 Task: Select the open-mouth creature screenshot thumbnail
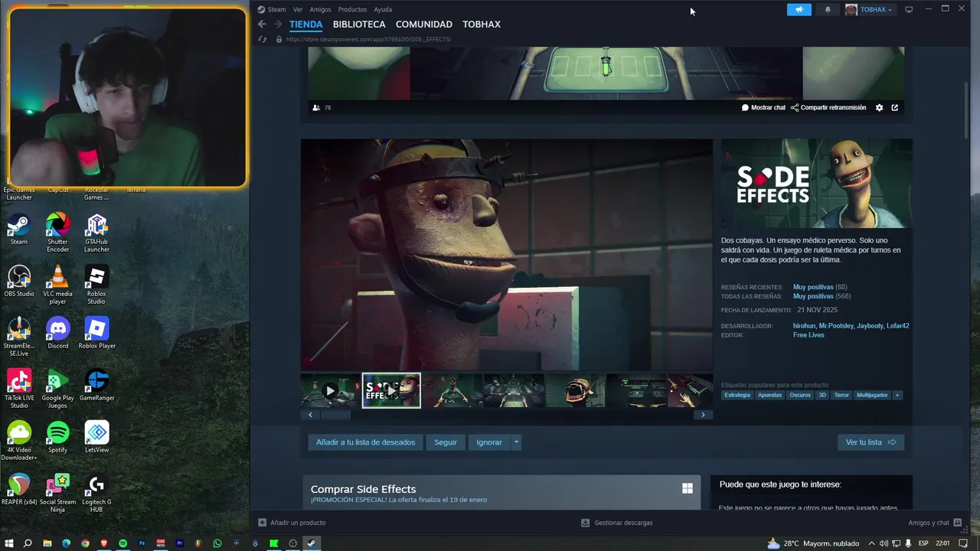click(575, 390)
